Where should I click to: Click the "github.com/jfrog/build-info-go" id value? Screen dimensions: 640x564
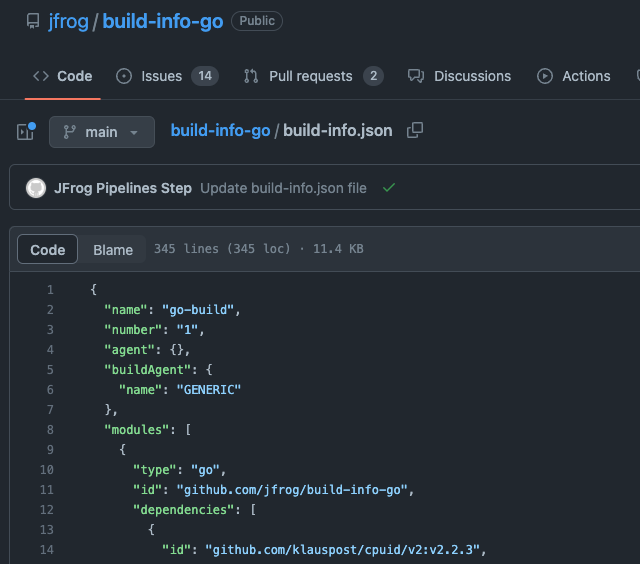(292, 490)
